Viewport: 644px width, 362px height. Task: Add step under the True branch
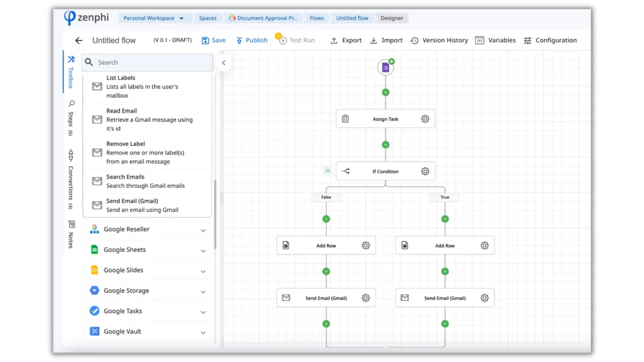tap(445, 219)
